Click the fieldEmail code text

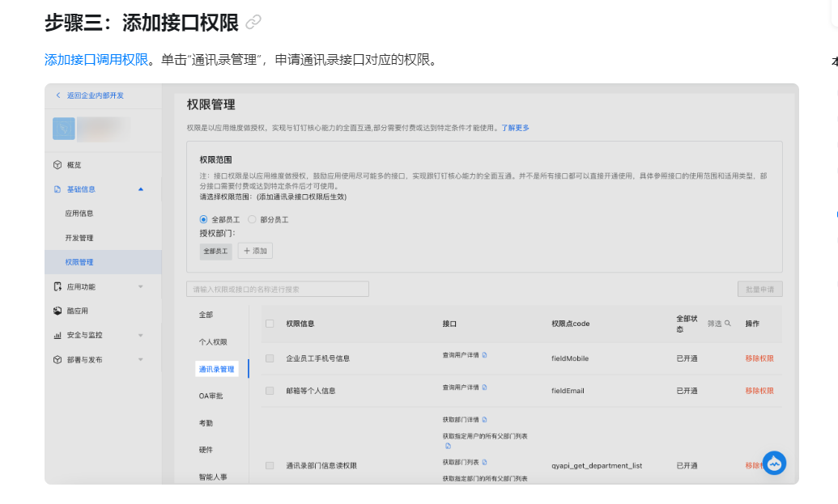coord(568,392)
